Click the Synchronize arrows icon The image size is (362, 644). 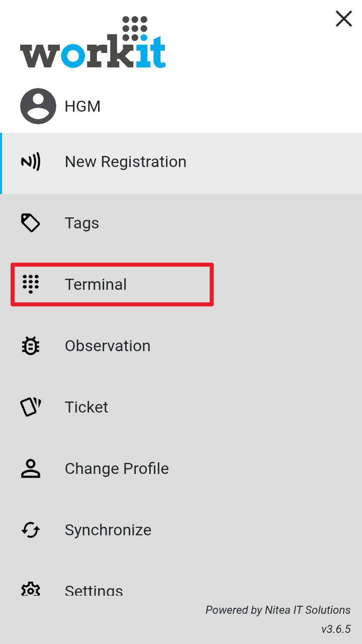[x=31, y=530]
